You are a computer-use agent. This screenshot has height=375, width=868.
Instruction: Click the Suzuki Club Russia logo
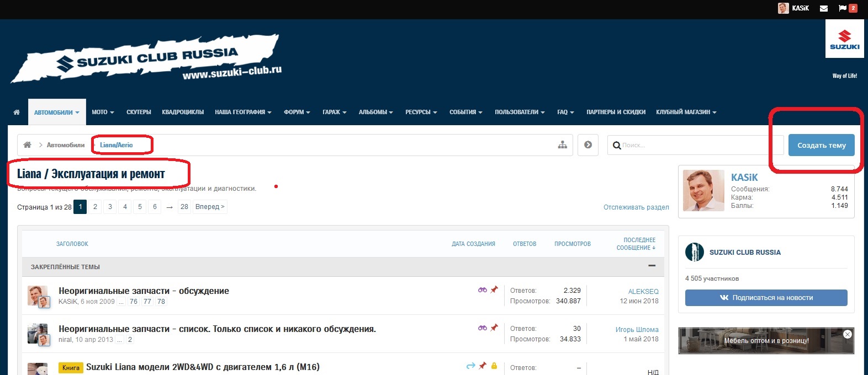pyautogui.click(x=146, y=60)
